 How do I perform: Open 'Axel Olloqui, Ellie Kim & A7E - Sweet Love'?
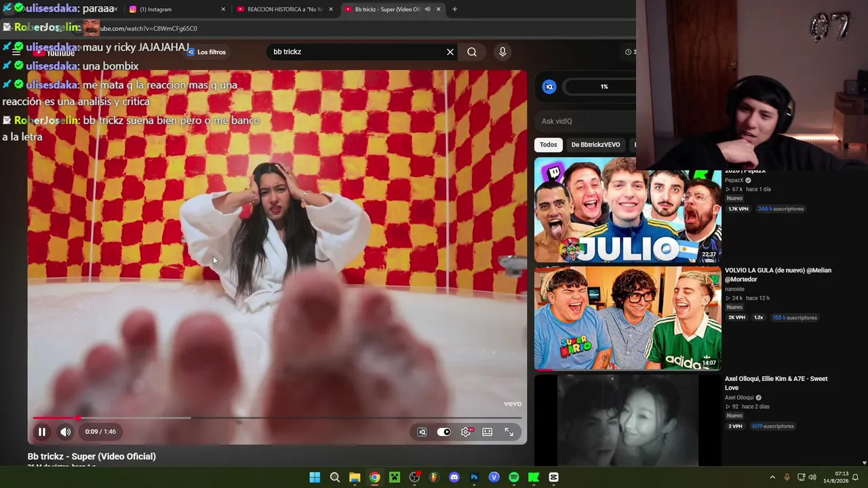pyautogui.click(x=776, y=383)
